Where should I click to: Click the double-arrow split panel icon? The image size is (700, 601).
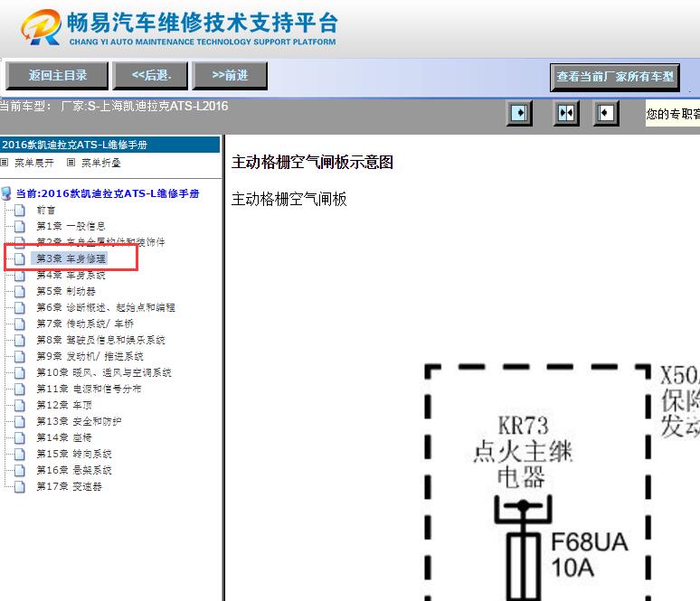point(566,113)
